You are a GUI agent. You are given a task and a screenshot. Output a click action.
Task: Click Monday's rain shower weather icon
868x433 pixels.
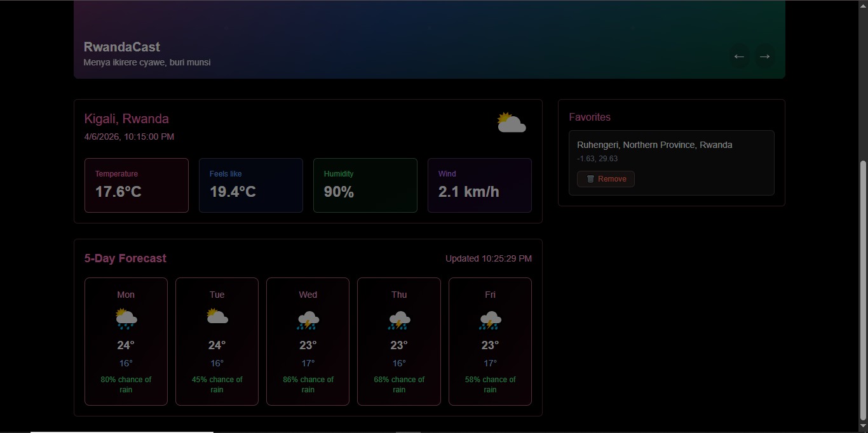pyautogui.click(x=126, y=319)
